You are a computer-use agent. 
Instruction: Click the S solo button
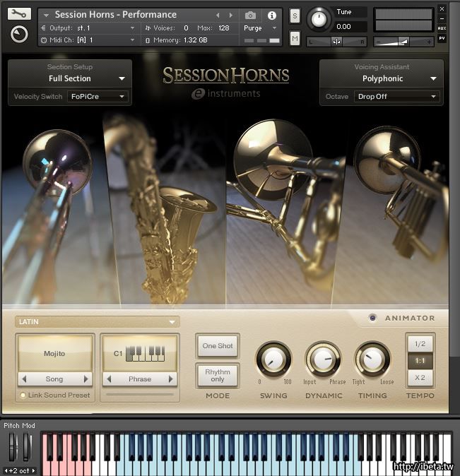(295, 16)
